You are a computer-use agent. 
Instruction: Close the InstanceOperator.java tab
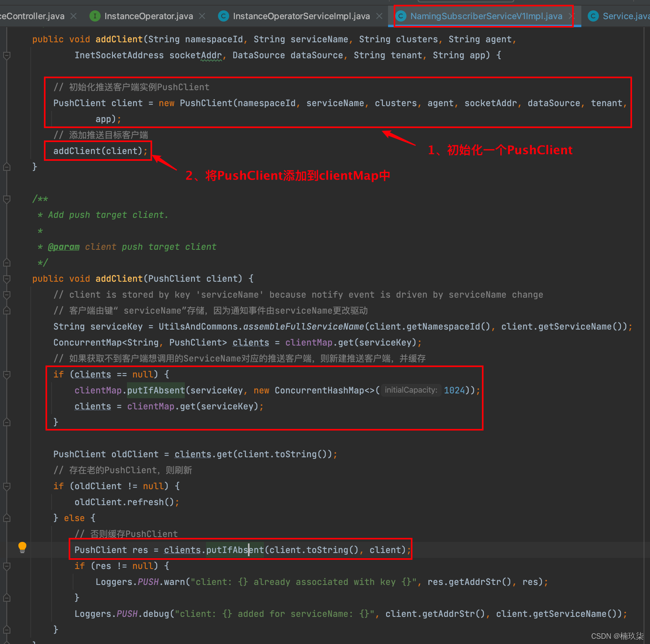(202, 16)
